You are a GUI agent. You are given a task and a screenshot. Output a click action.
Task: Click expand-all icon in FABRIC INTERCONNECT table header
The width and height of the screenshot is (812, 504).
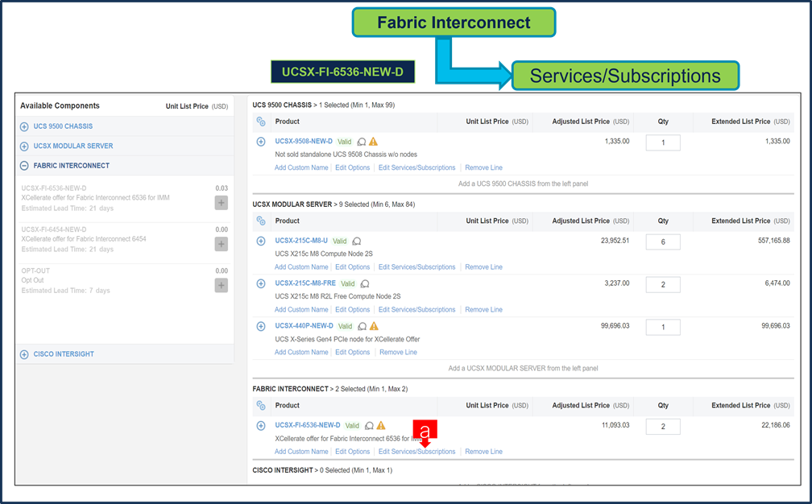(x=261, y=406)
